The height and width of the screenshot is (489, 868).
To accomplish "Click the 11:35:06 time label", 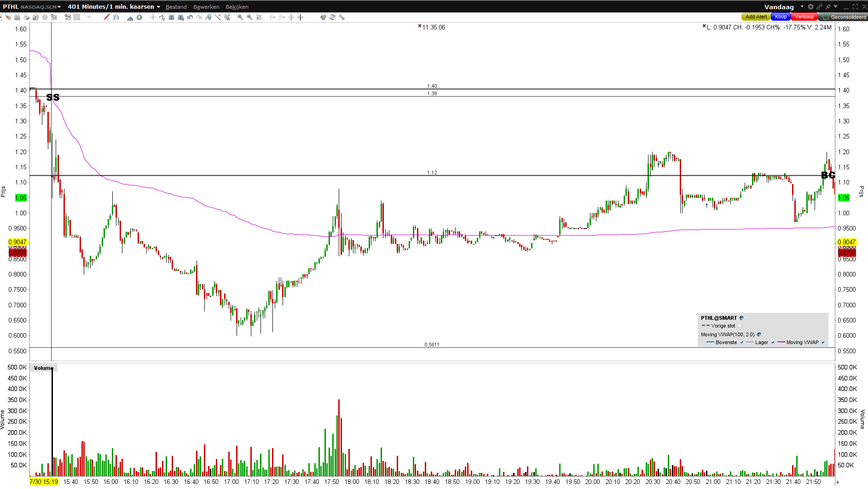I will 434,27.
